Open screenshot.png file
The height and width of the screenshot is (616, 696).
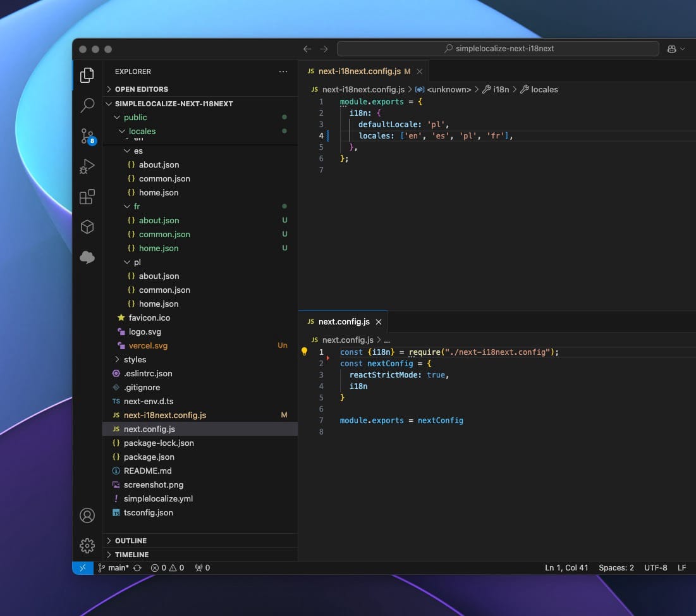coord(153,484)
